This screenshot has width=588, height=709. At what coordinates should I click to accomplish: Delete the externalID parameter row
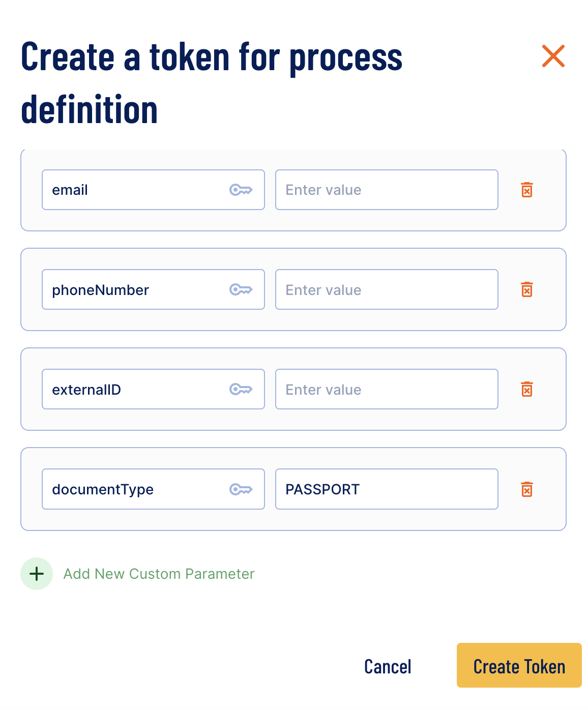(527, 389)
